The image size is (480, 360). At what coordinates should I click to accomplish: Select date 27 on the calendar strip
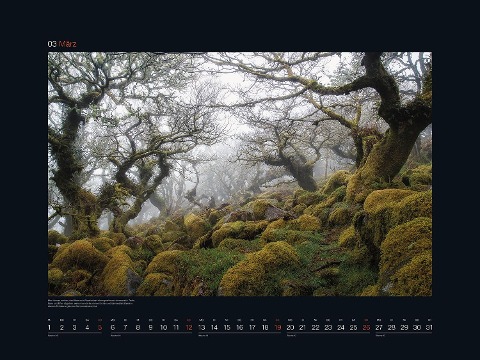[x=379, y=327]
